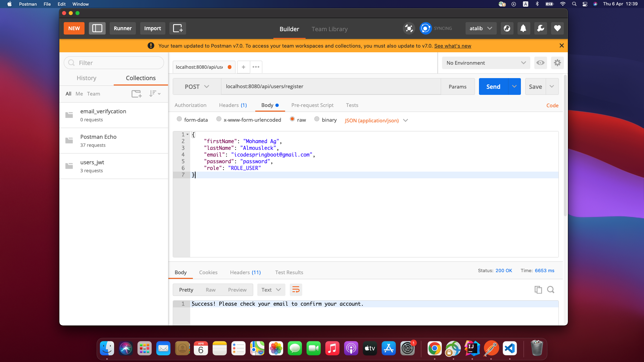Open the See what's new link
Screen dimensions: 644x362
453,46
